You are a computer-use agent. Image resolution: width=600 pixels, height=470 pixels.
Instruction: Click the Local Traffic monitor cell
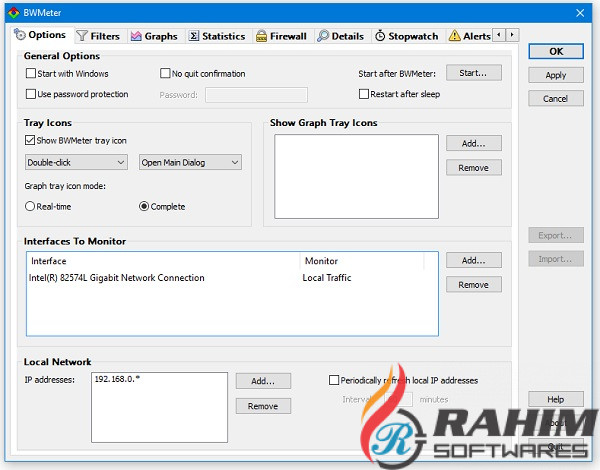(327, 277)
